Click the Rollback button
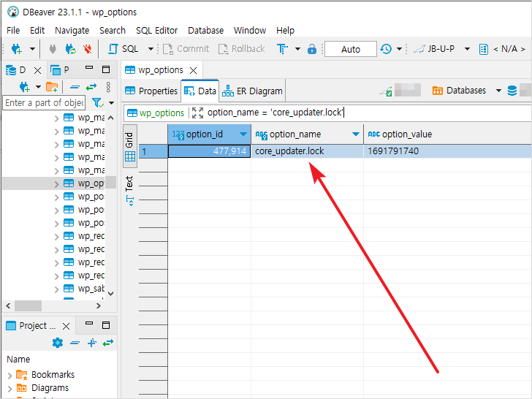This screenshot has width=532, height=399. pos(241,49)
